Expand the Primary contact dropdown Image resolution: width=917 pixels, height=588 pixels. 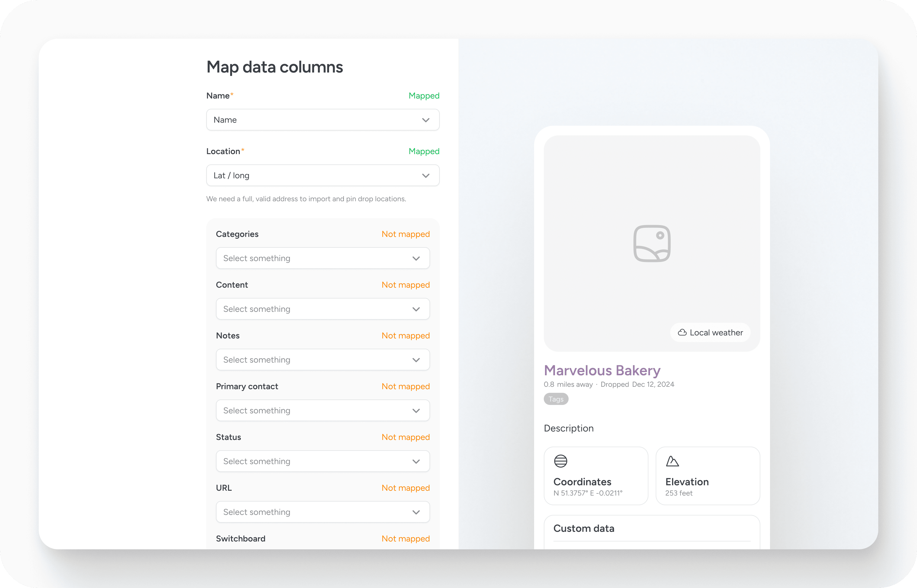[x=322, y=410]
